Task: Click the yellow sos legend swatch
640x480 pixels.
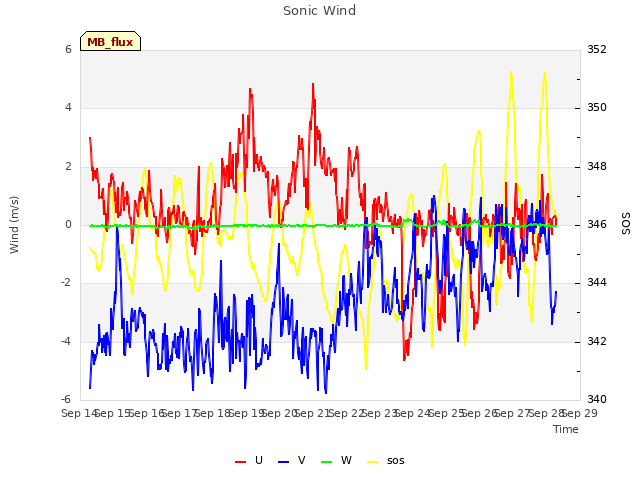Action: click(x=373, y=462)
